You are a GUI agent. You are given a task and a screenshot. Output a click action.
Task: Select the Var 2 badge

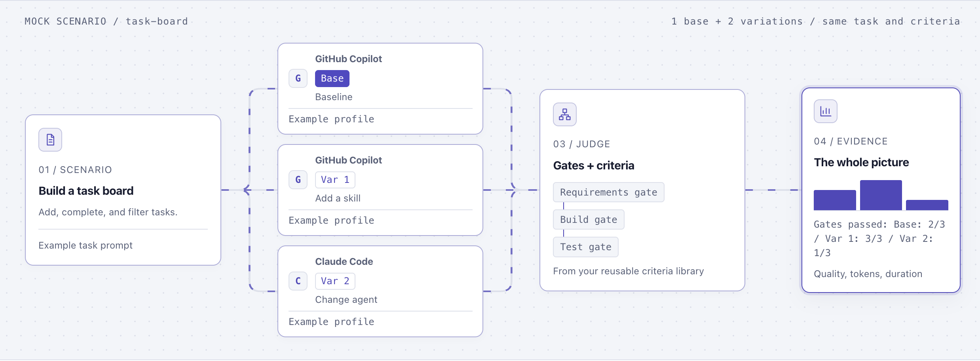tap(335, 281)
